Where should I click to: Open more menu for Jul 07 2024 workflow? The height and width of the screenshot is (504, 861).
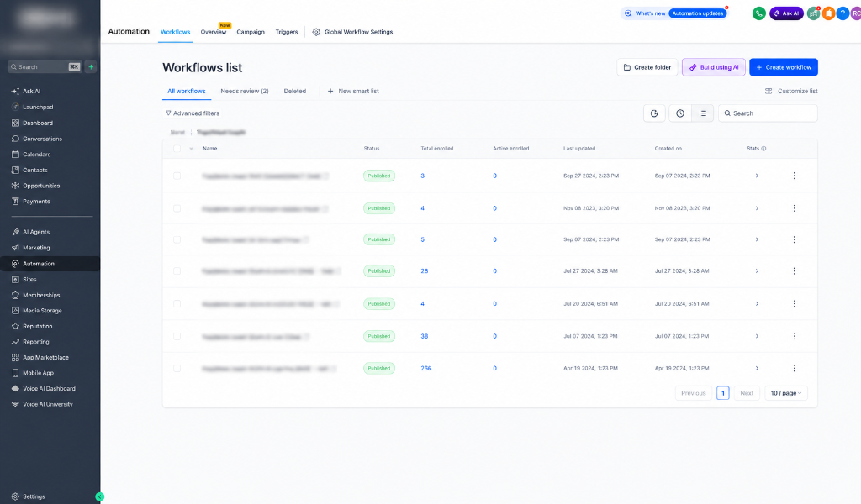pos(794,336)
